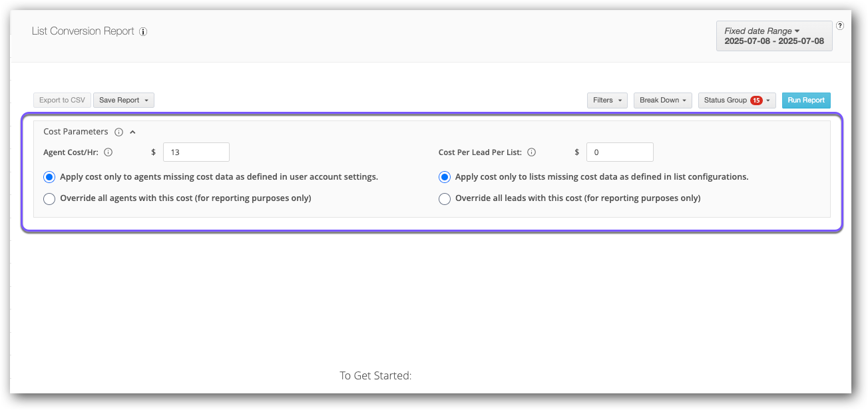The height and width of the screenshot is (410, 868).
Task: Expand the Filters dropdown
Action: click(x=606, y=101)
